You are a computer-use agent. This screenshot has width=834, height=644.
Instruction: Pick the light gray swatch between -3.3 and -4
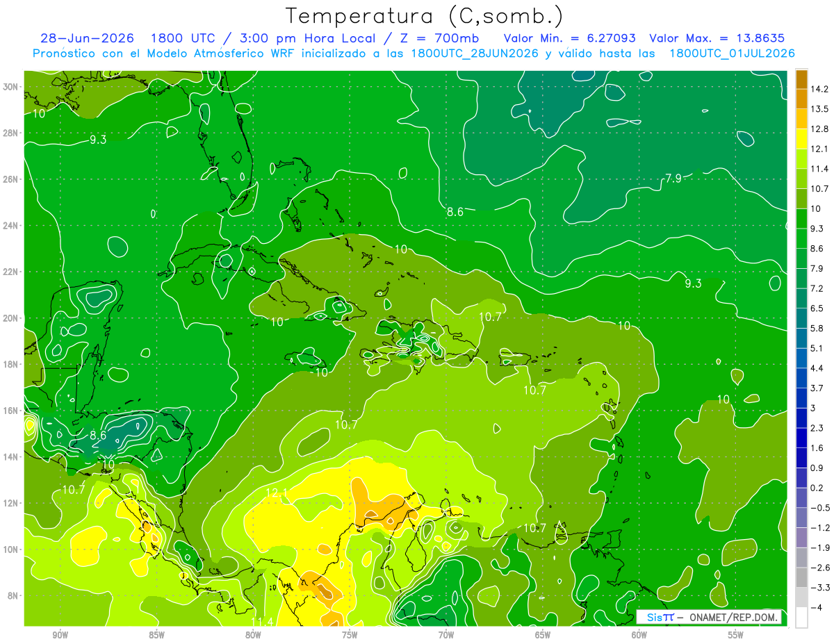pyautogui.click(x=801, y=597)
